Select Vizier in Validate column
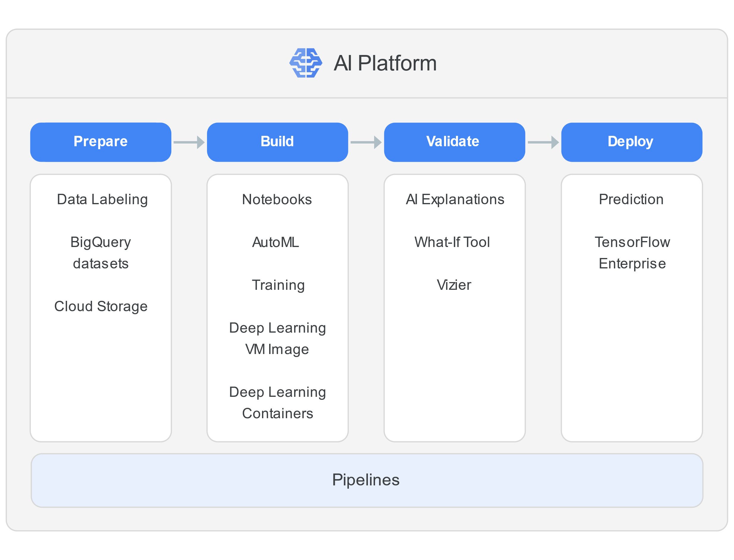The width and height of the screenshot is (734, 560). pyautogui.click(x=454, y=285)
